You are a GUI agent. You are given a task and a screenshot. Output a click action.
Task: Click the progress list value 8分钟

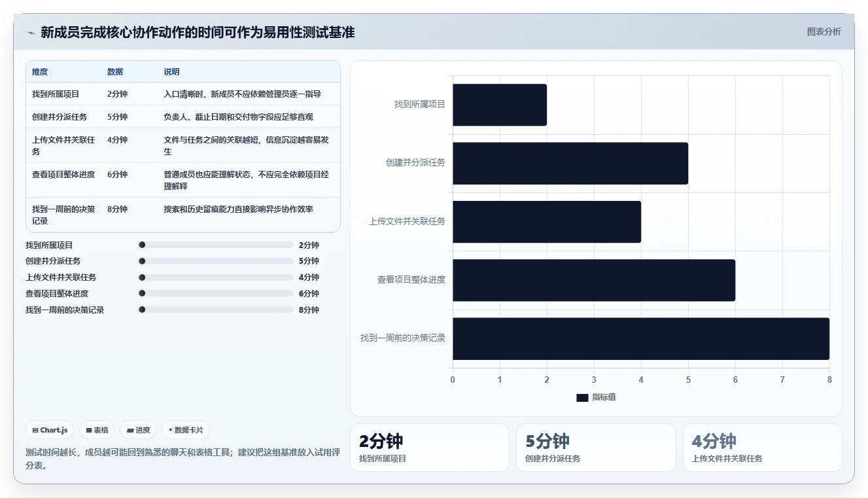tap(309, 310)
